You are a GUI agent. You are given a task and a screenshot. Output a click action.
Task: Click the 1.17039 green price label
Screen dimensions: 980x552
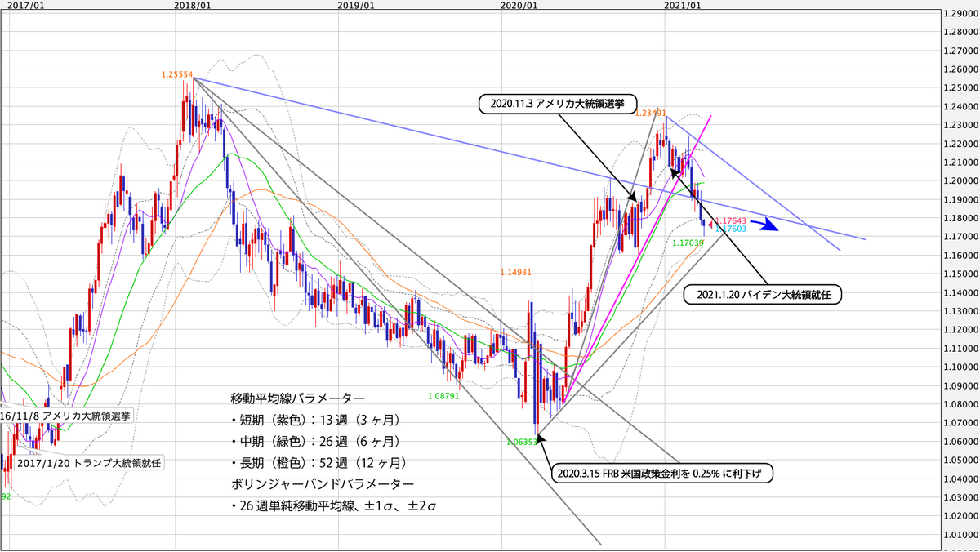pyautogui.click(x=688, y=243)
